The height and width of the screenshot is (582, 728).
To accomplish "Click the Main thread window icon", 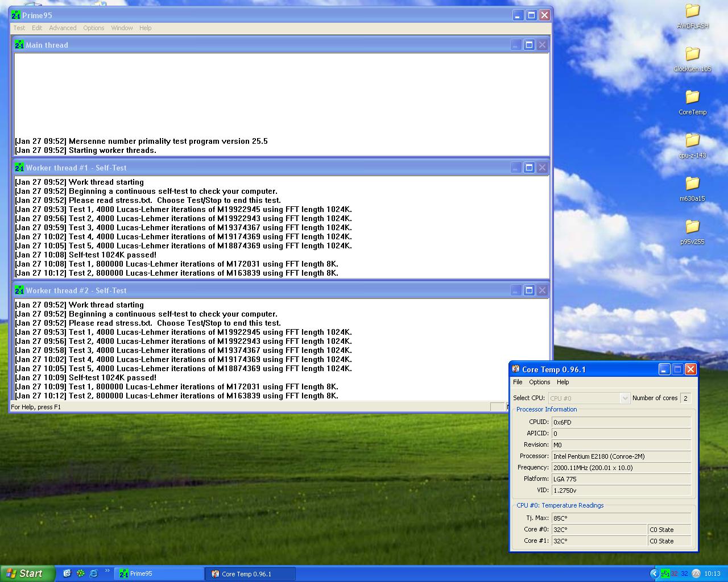I will coord(19,45).
